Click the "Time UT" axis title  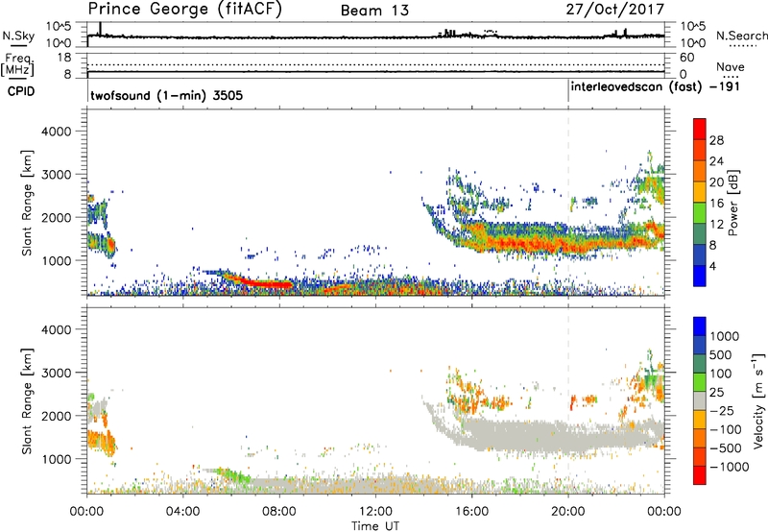pos(375,526)
